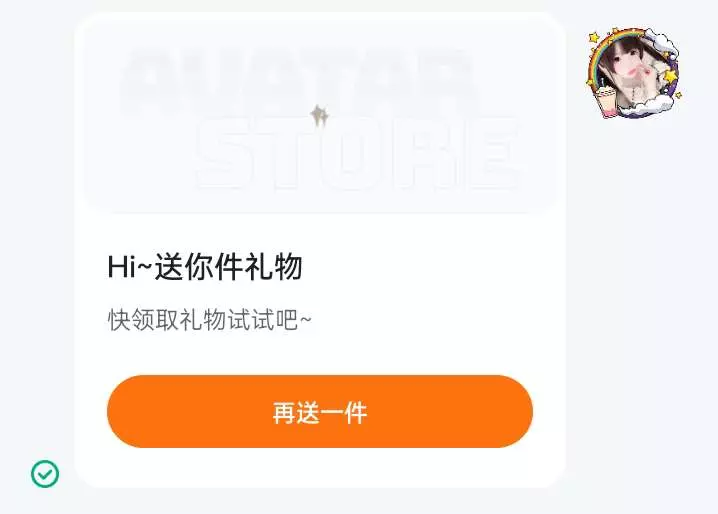Click the yellow stars at the avatar's top-left
The height and width of the screenshot is (514, 718).
tap(594, 38)
